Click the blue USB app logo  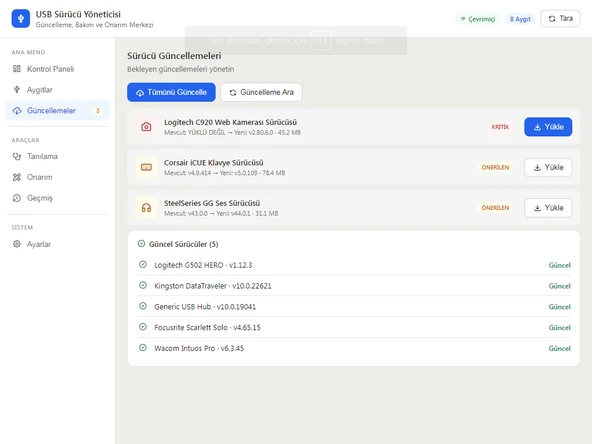pos(21,18)
